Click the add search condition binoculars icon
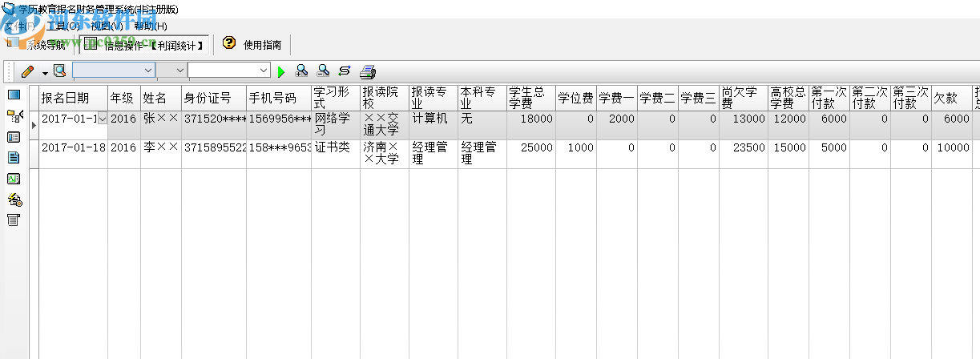 301,71
